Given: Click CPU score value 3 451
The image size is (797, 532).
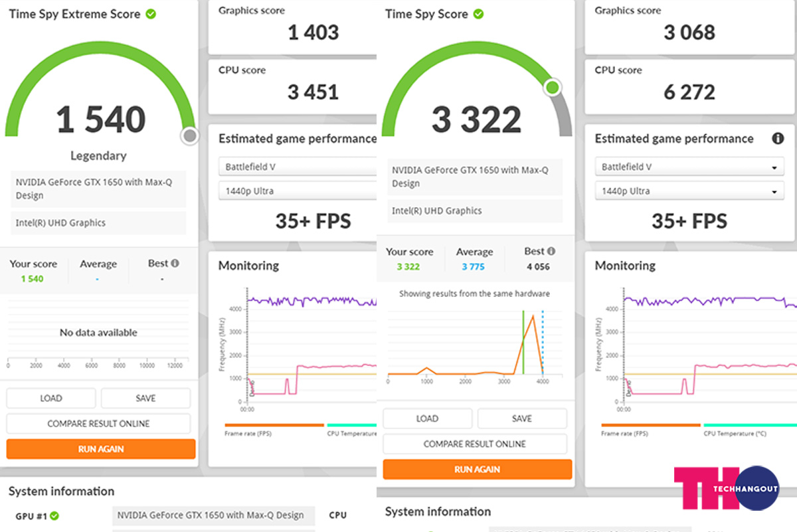Looking at the screenshot, I should (x=313, y=92).
